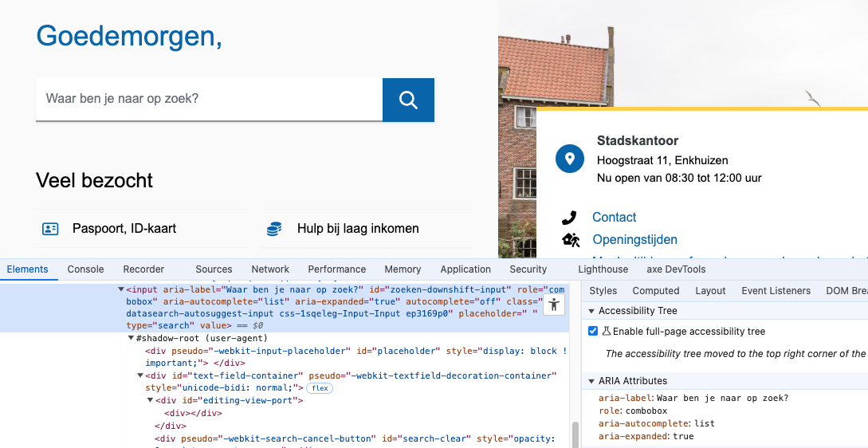The height and width of the screenshot is (448, 868).
Task: Collapse the editing-view-port div node
Action: (x=150, y=400)
